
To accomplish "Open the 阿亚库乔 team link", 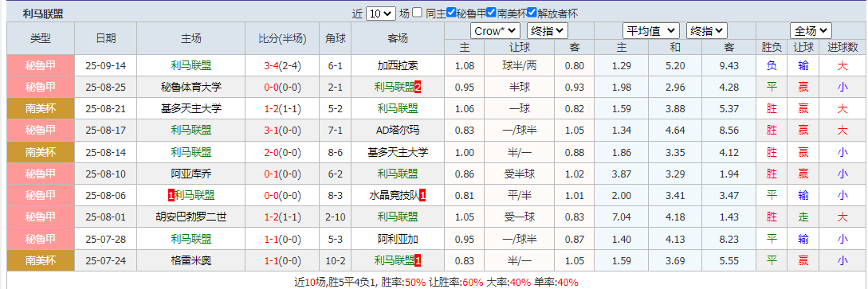I will 191,174.
